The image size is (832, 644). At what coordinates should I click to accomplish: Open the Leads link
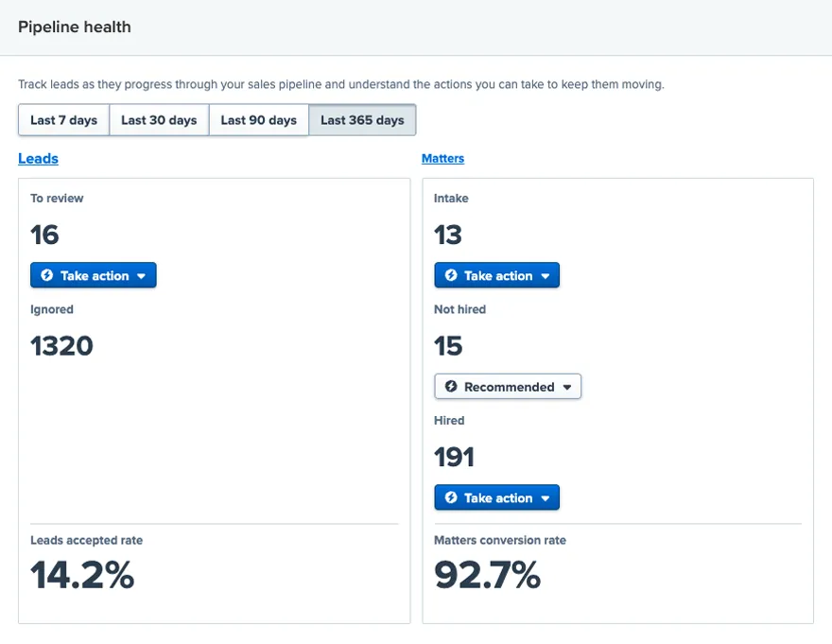[x=38, y=159]
